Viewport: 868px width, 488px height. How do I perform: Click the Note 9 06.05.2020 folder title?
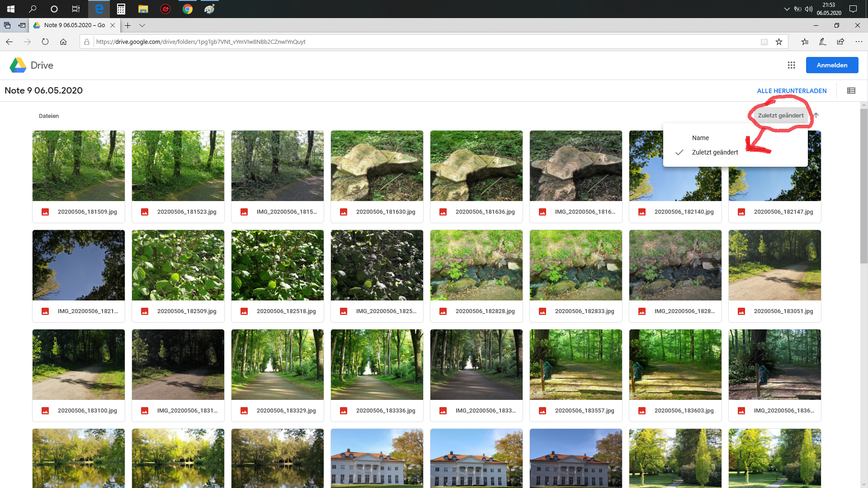coord(43,90)
